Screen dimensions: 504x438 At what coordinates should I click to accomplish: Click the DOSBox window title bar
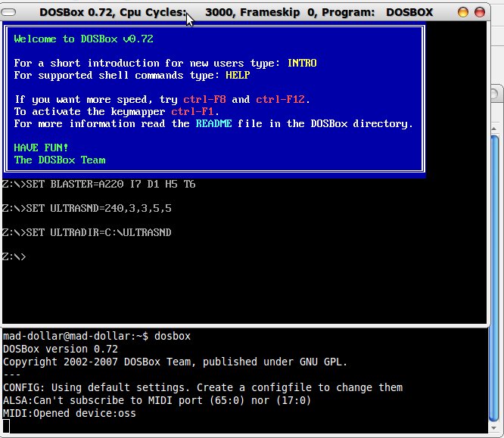pyautogui.click(x=303, y=12)
